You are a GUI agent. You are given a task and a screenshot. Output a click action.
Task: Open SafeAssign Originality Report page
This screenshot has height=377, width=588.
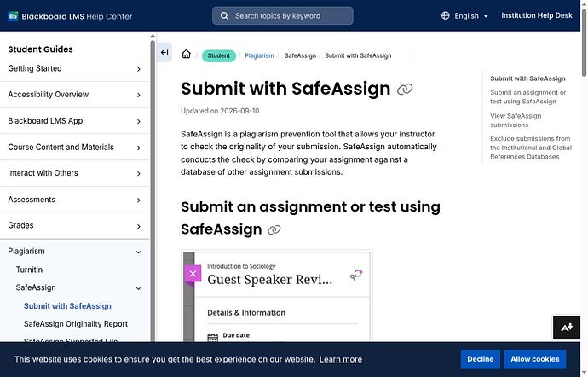coord(76,323)
